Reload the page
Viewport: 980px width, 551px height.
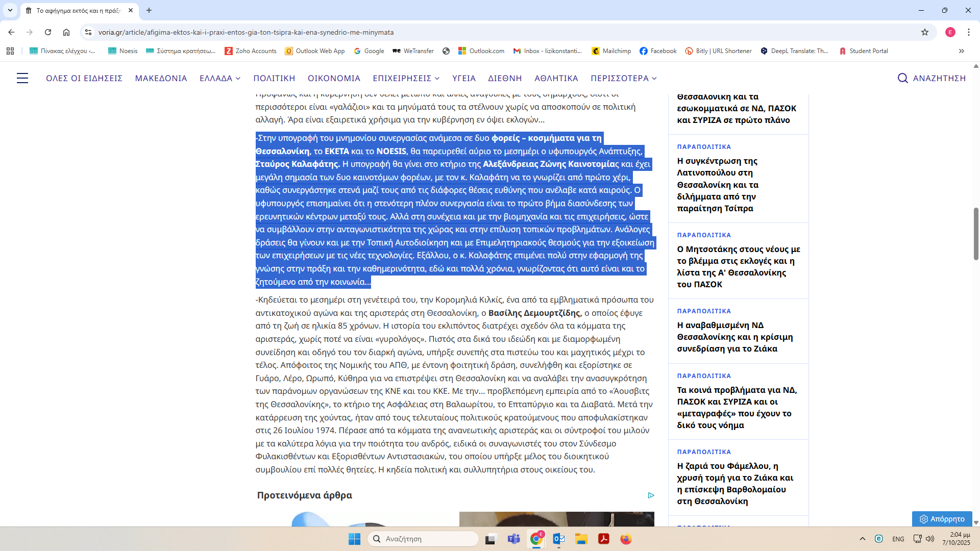(x=48, y=32)
